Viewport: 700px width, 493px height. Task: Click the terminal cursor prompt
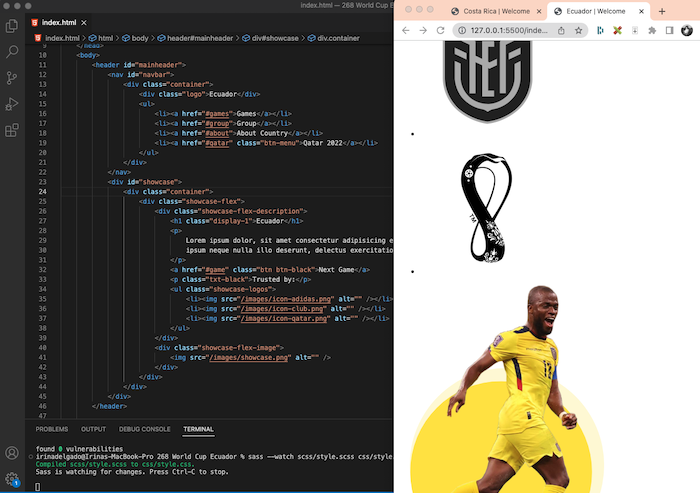[38, 486]
